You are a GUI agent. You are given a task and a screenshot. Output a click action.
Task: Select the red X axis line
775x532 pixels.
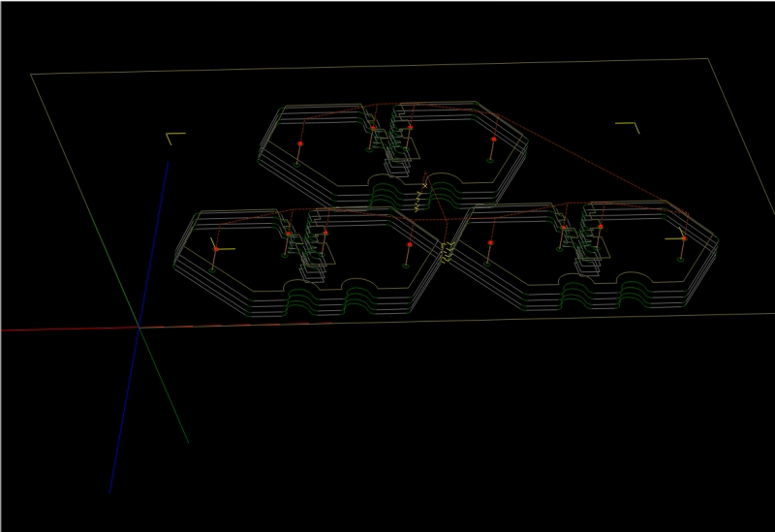[x=69, y=329]
